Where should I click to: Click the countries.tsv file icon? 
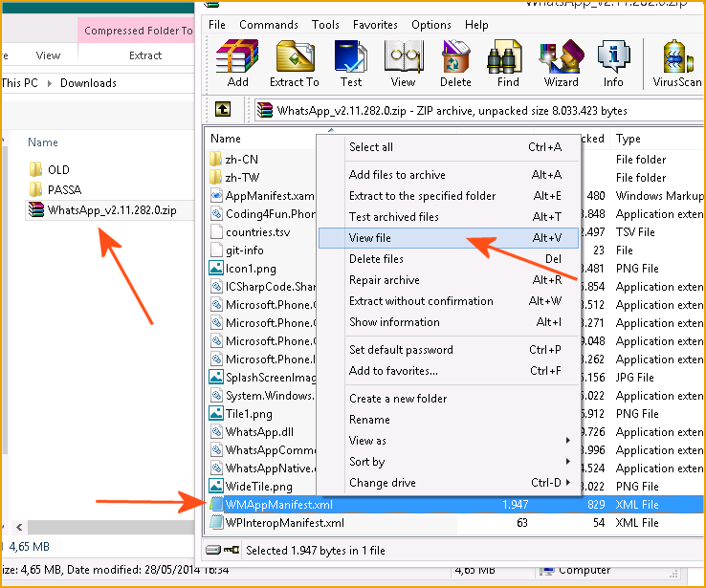coord(216,231)
